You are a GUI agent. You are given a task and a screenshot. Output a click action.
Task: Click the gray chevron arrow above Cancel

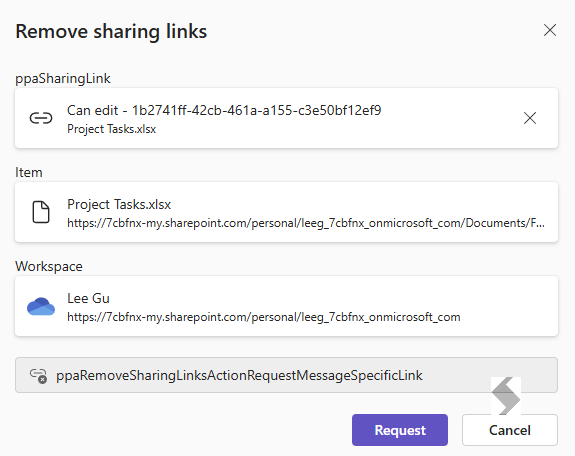(x=506, y=396)
